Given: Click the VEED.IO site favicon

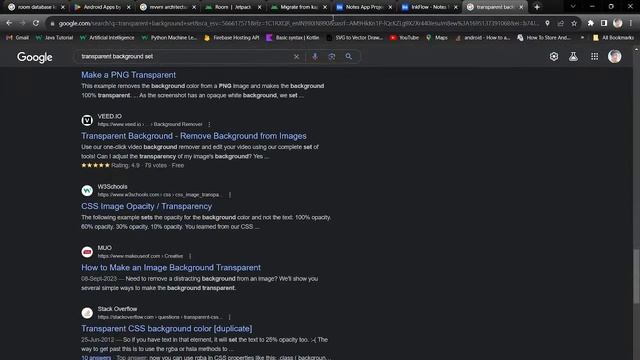Looking at the screenshot, I should [87, 120].
